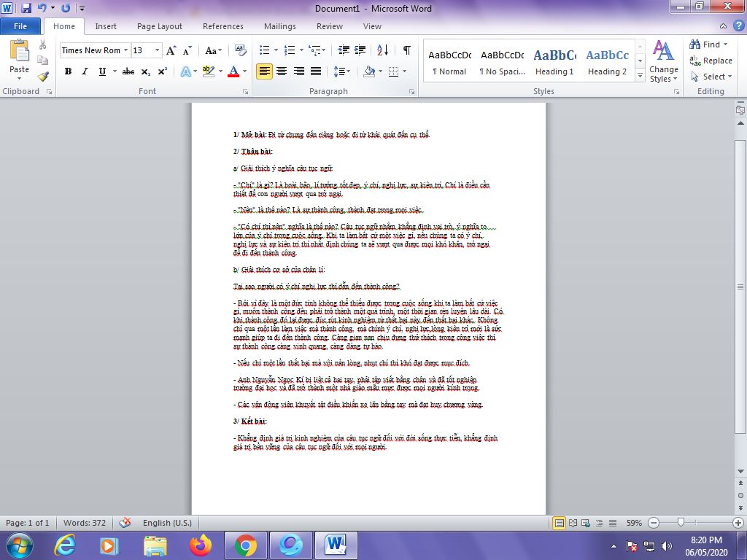Screen dimensions: 747x560
Task: Apply subscript formatting
Action: tap(146, 71)
